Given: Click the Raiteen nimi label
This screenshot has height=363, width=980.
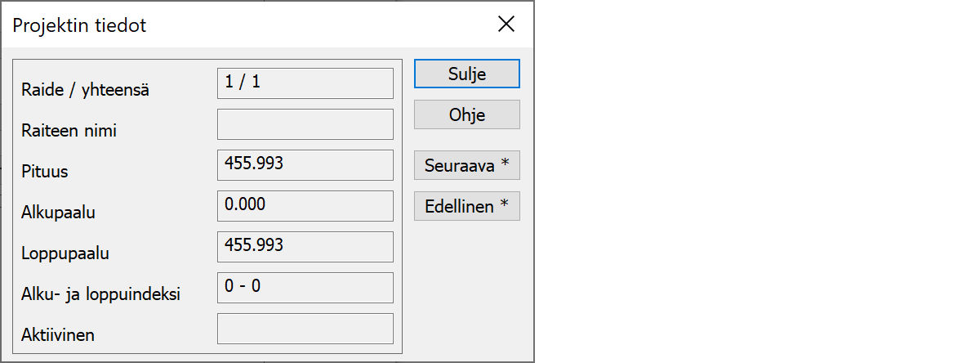Looking at the screenshot, I should click(69, 131).
